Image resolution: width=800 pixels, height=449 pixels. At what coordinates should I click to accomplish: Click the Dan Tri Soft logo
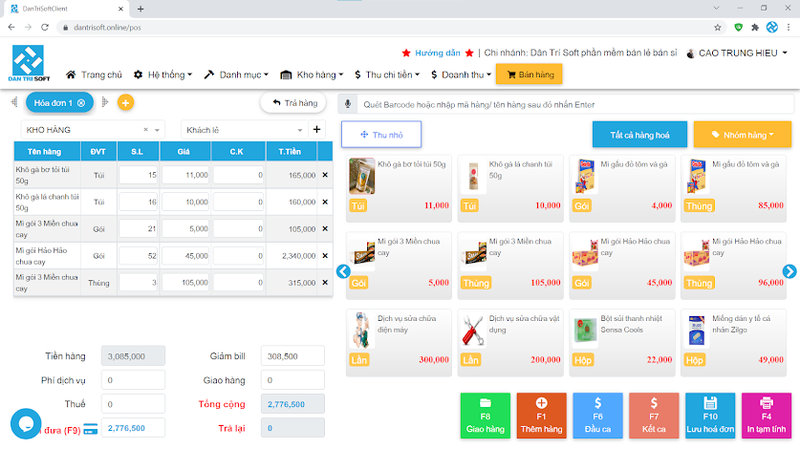(29, 63)
